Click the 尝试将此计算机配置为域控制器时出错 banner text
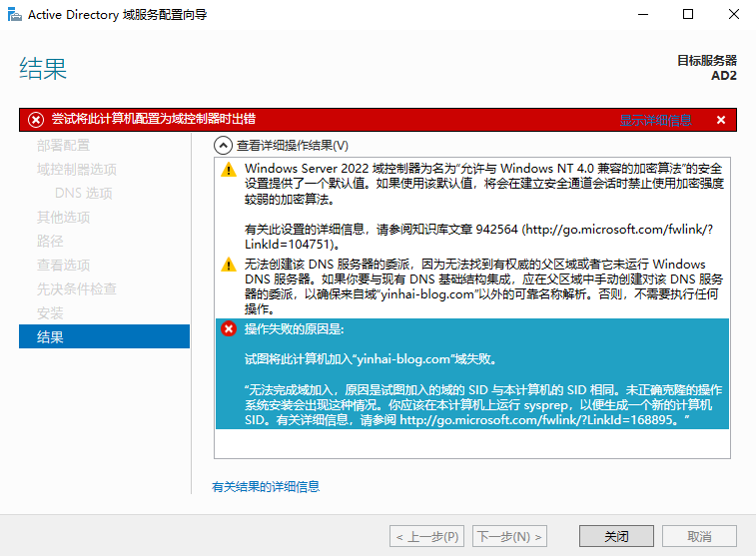Screen dimensions: 756x556 click(x=154, y=119)
